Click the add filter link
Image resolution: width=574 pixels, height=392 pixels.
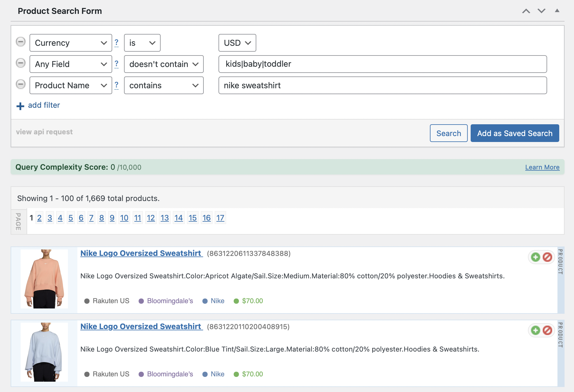point(44,105)
